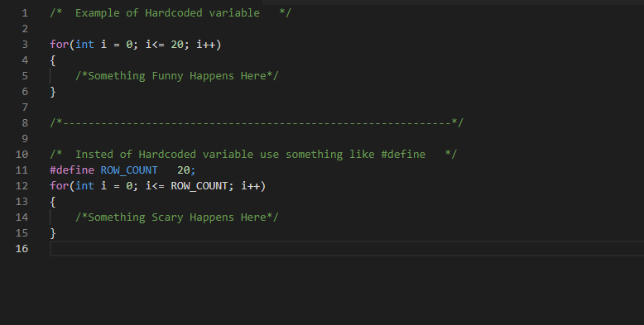Viewport: 644px width, 325px height.
Task: Click the 'for' keyword on line 3
Action: (59, 45)
